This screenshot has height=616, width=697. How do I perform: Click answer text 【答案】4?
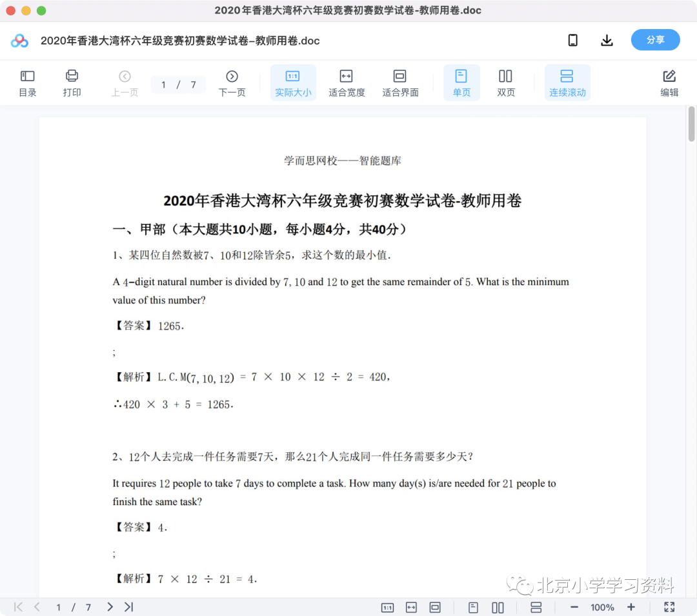click(x=140, y=528)
